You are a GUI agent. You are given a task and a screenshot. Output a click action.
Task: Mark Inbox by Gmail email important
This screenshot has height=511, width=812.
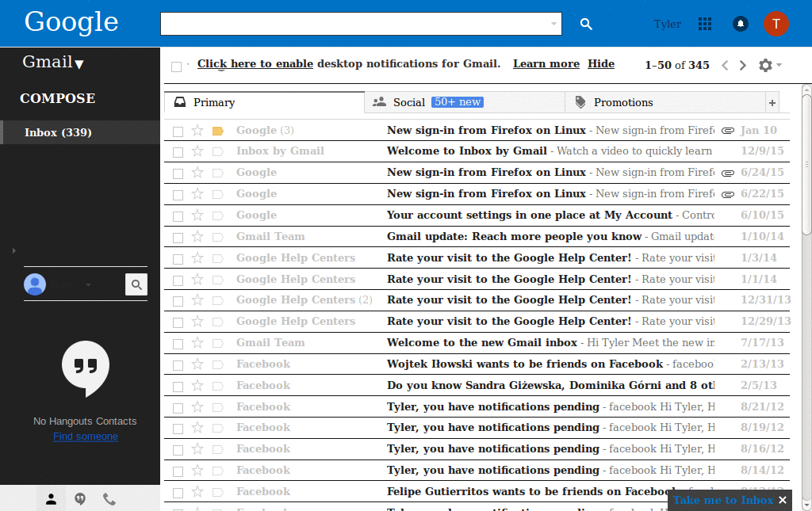click(x=218, y=151)
